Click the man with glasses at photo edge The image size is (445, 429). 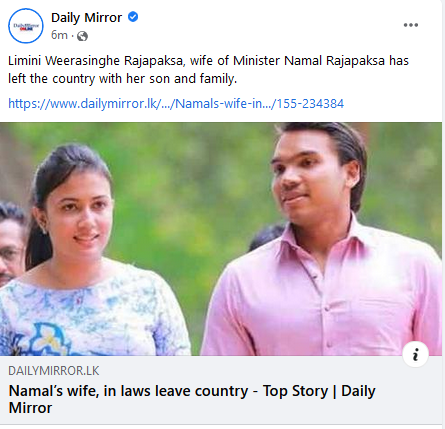pyautogui.click(x=12, y=243)
